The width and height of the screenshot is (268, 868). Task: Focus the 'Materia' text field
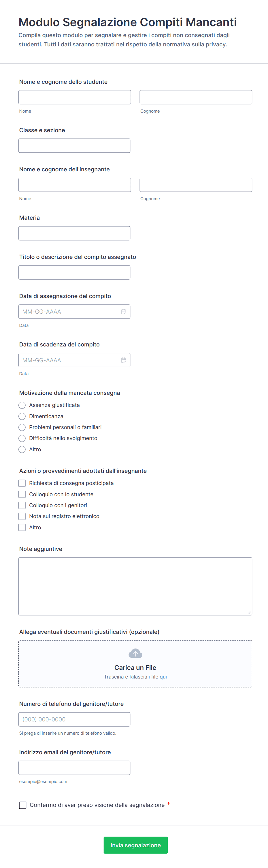(74, 233)
